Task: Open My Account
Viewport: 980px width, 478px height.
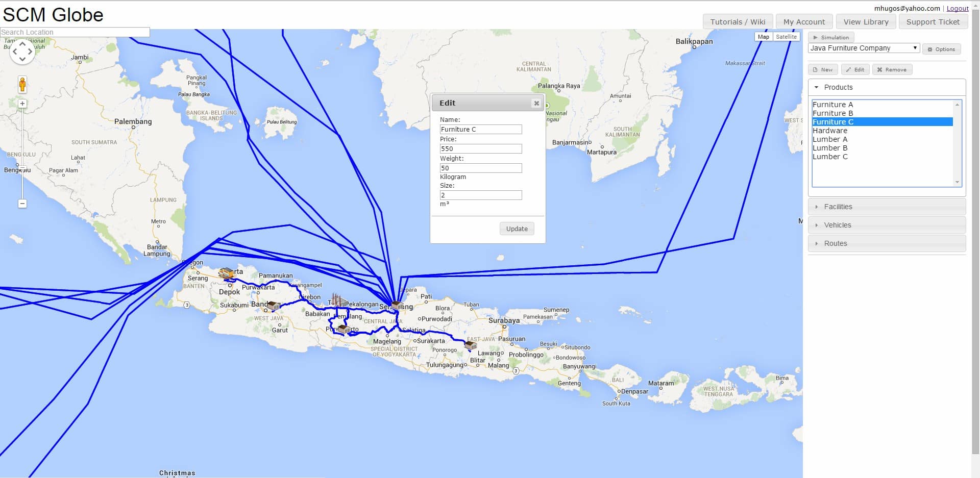Action: [x=804, y=22]
